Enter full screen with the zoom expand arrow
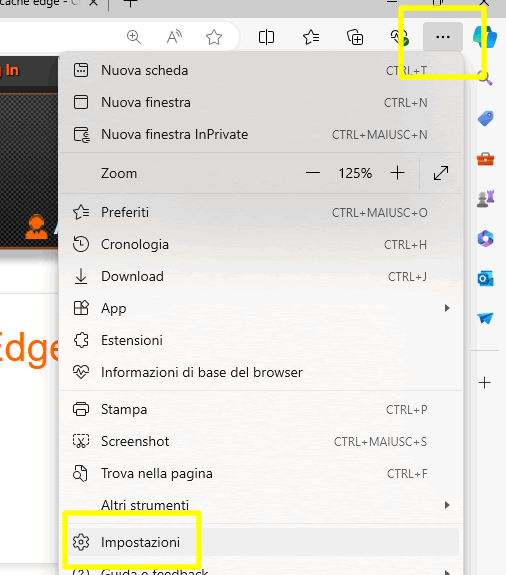The width and height of the screenshot is (506, 575). (441, 173)
